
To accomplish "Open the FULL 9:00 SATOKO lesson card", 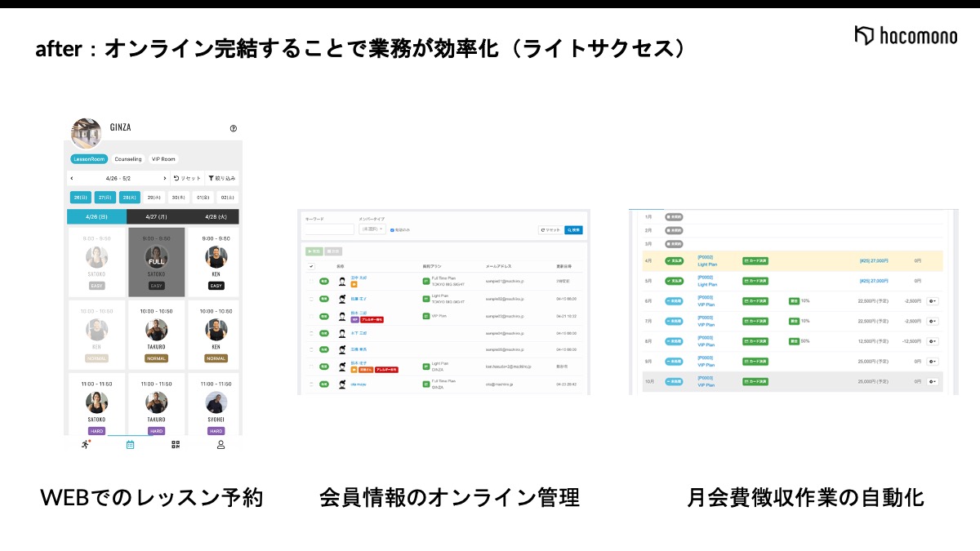I will pos(156,262).
